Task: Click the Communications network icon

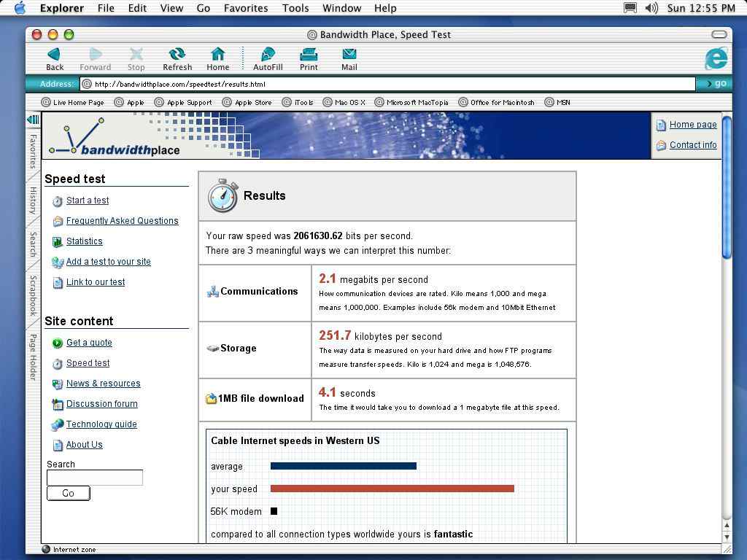Action: 212,292
